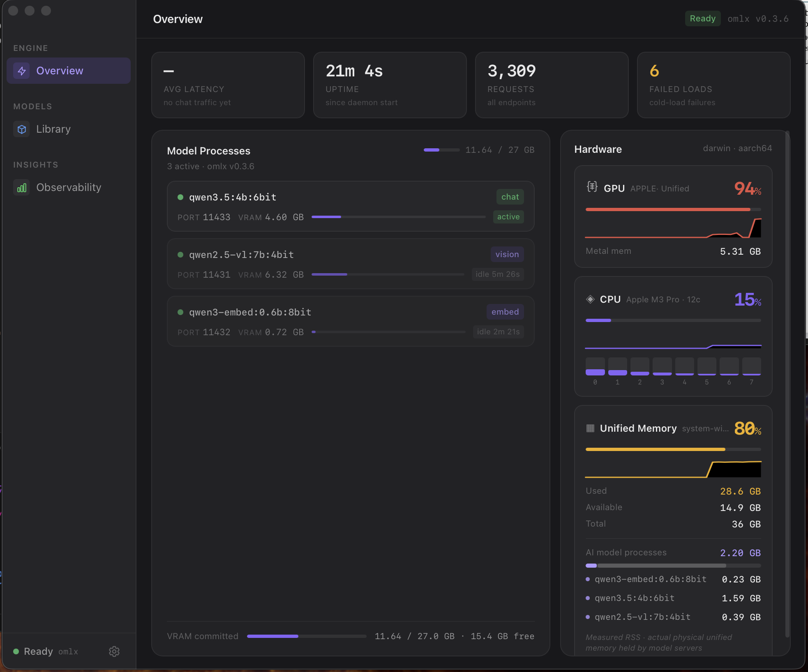Click the red GPU utilization bar
This screenshot has height=672, width=808.
pos(673,209)
